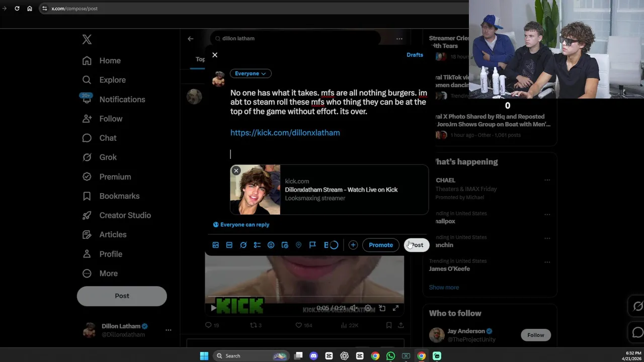Add a poll with the poll icon
The image size is (644, 362).
(257, 245)
